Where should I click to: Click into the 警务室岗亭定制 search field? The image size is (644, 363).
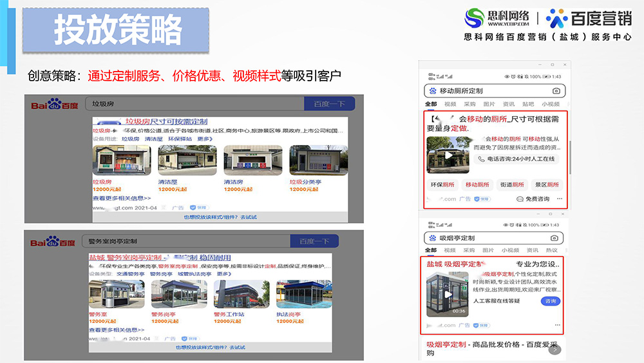(x=187, y=241)
